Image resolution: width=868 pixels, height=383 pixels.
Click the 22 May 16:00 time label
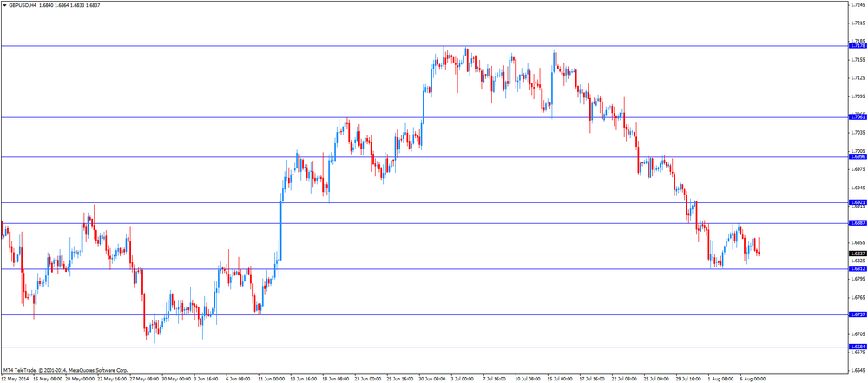click(112, 379)
